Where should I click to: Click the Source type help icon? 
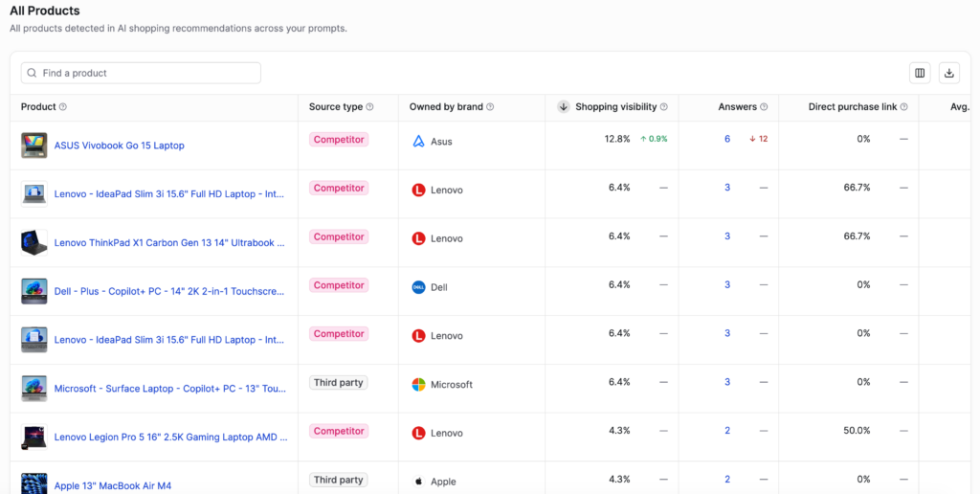coord(370,107)
